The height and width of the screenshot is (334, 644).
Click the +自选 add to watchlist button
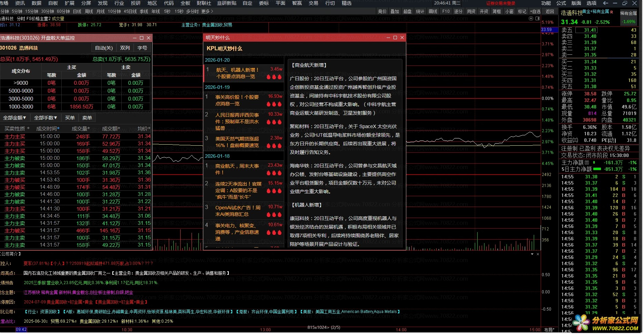[x=535, y=11]
